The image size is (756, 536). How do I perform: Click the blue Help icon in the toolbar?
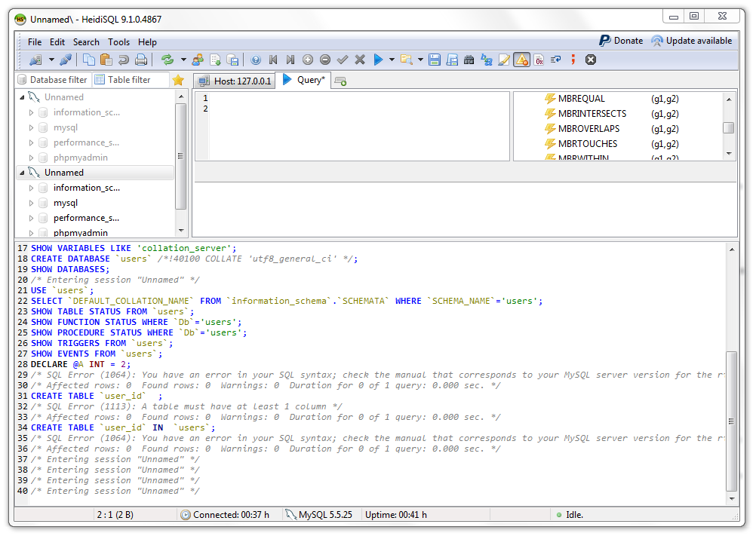tap(254, 60)
